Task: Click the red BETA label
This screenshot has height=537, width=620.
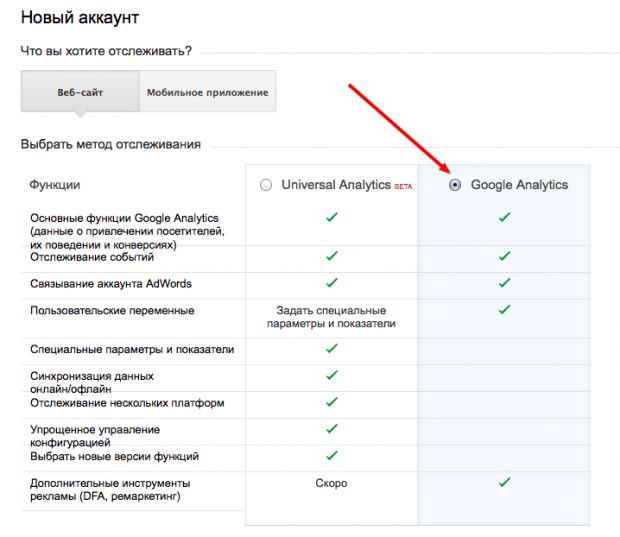Action: (x=403, y=187)
